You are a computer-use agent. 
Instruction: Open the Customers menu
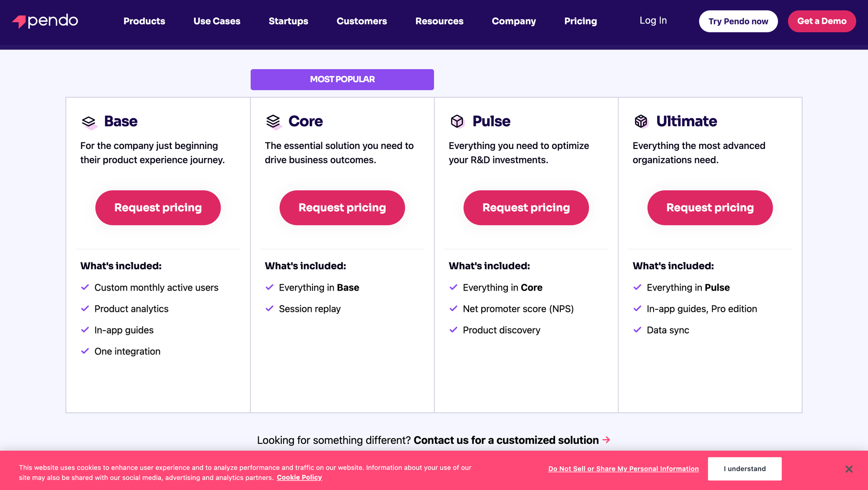pyautogui.click(x=362, y=21)
